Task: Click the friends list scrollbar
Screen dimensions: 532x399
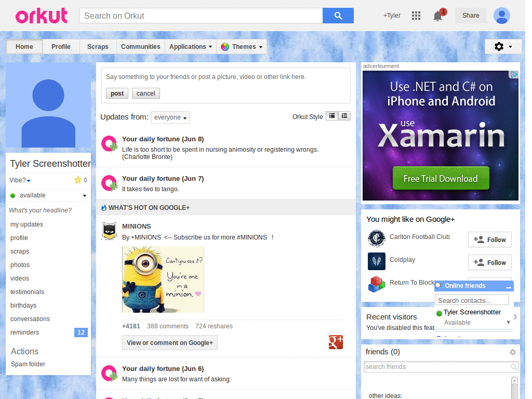Action: click(x=514, y=388)
